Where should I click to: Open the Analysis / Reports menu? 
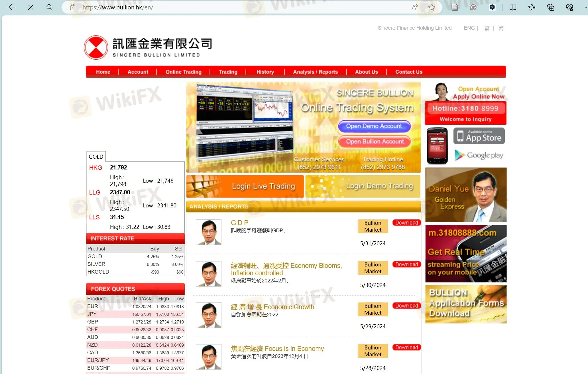tap(315, 72)
